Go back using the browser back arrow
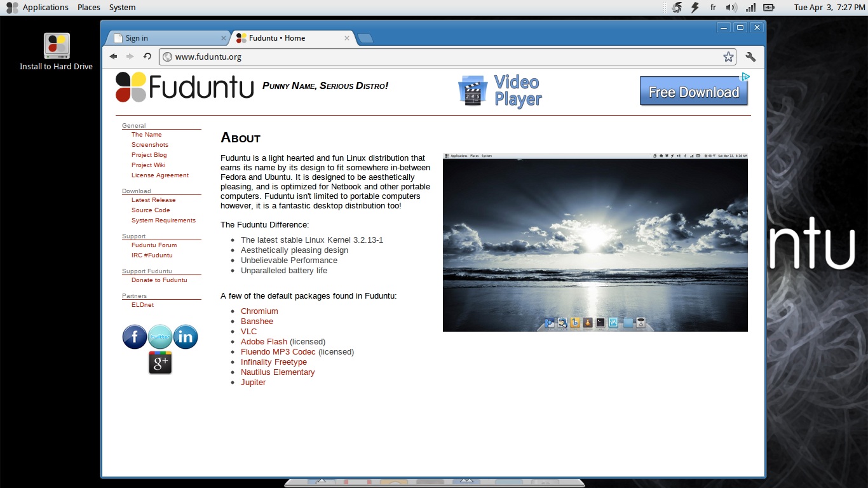Image resolution: width=868 pixels, height=488 pixels. click(x=113, y=57)
